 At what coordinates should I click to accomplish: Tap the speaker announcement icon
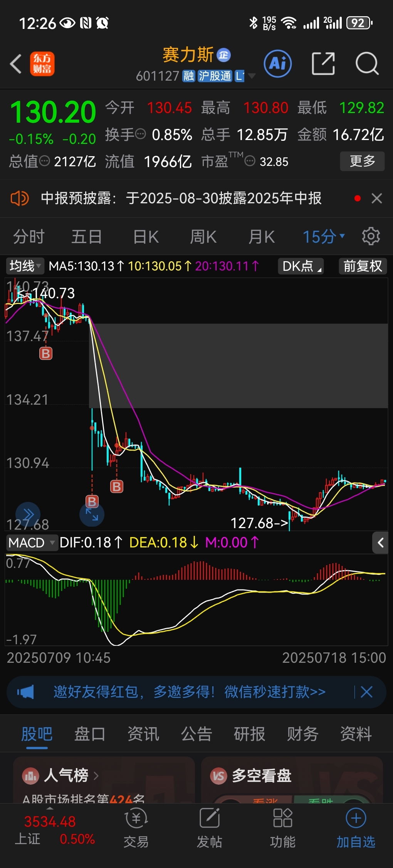(x=19, y=198)
